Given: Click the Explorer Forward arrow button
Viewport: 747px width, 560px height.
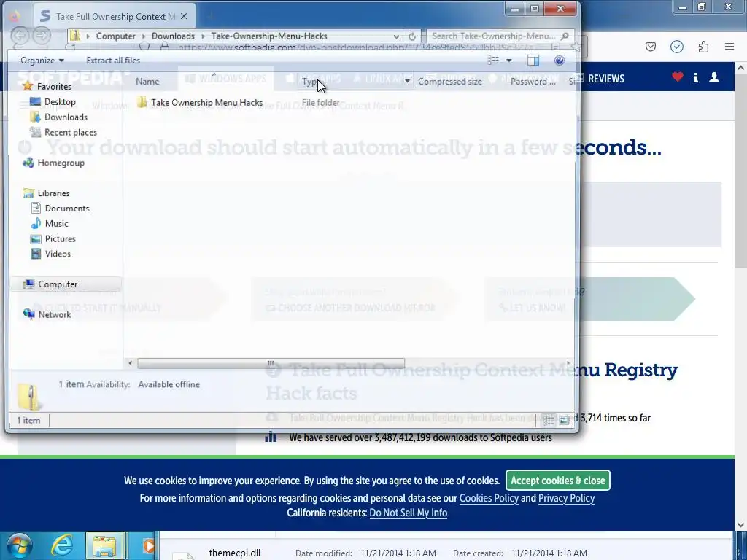Looking at the screenshot, I should 42,35.
